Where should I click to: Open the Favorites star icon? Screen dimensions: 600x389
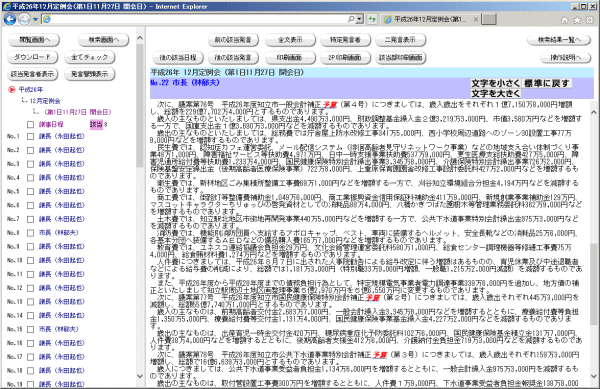coord(577,20)
